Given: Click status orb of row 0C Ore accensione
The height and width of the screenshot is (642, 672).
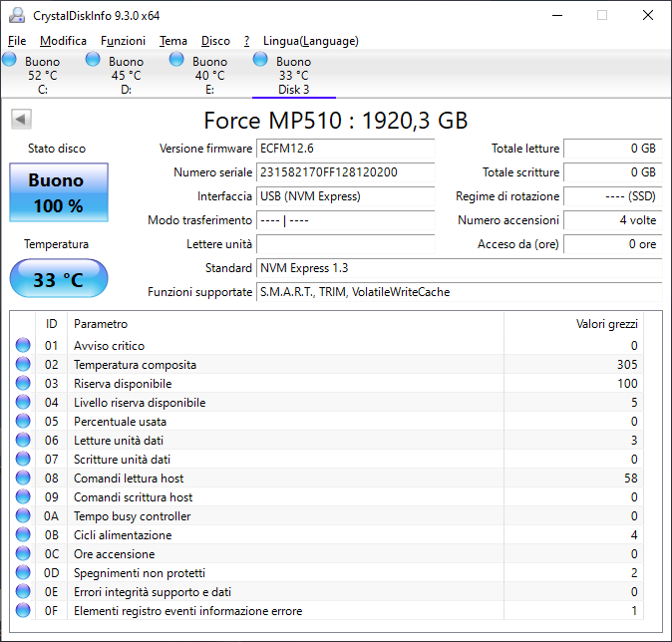Looking at the screenshot, I should 23,553.
